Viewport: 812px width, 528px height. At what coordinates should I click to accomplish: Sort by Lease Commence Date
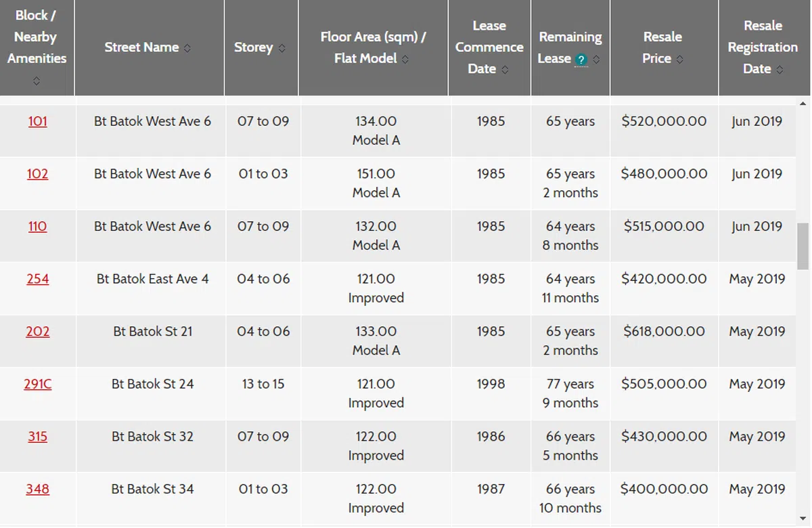[505, 70]
